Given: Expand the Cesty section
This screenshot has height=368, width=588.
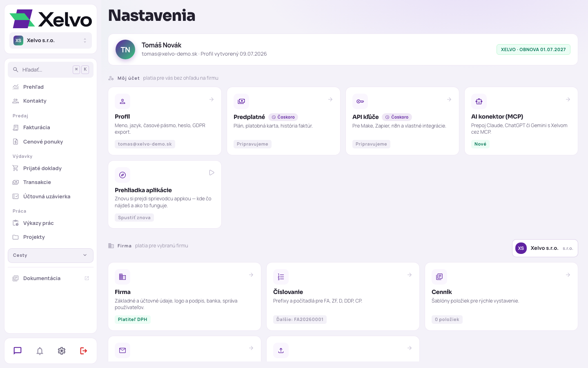Looking at the screenshot, I should [51, 256].
